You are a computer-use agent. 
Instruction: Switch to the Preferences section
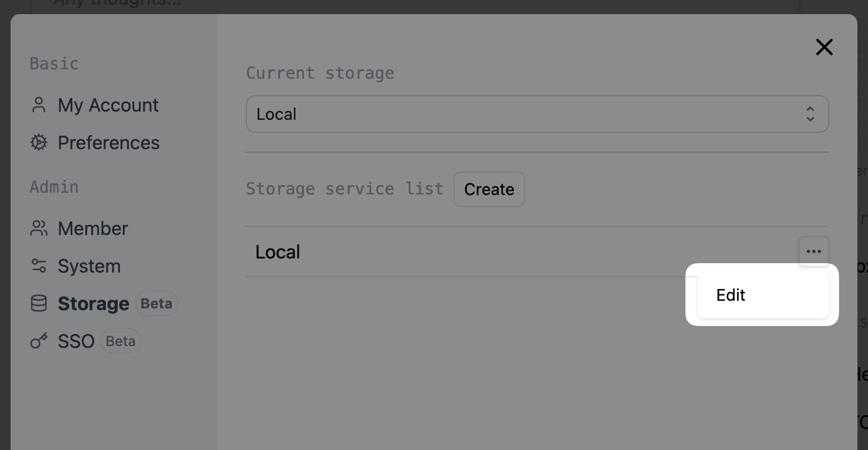click(109, 143)
